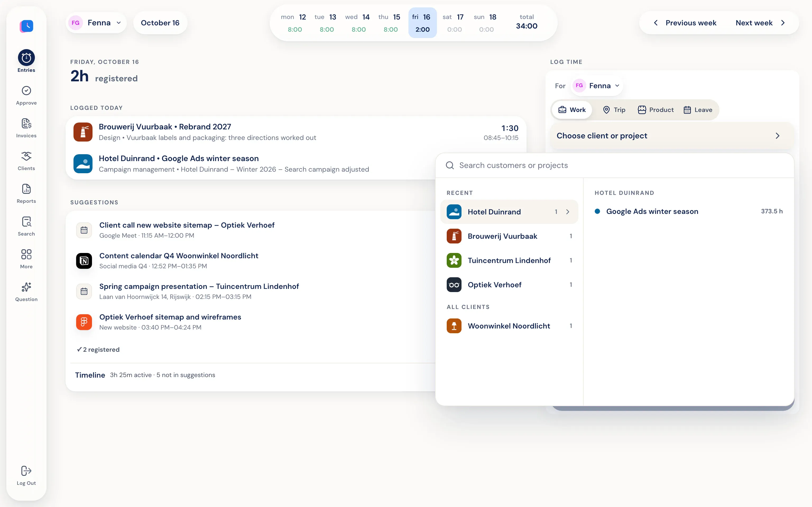Select Thursday 15 in week bar
This screenshot has height=507, width=812.
[x=390, y=23]
